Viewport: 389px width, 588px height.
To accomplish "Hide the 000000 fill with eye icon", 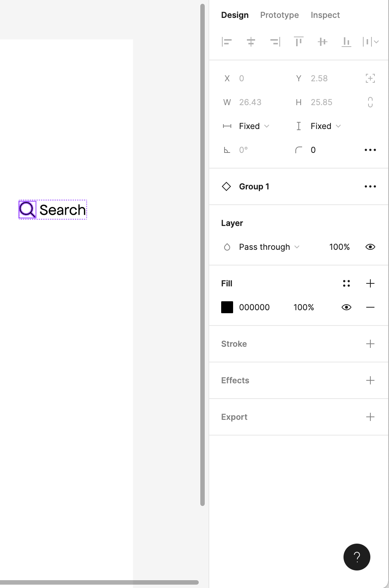I will pos(346,307).
